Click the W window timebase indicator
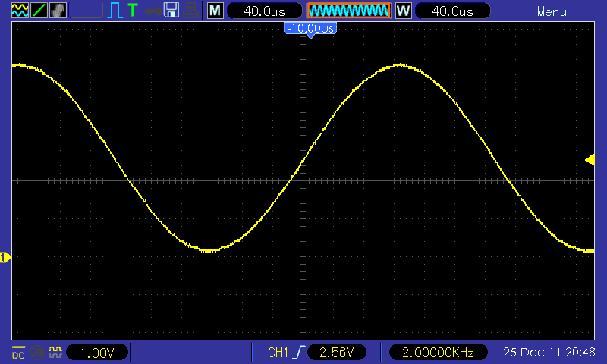The width and height of the screenshot is (607, 364). coord(403,11)
